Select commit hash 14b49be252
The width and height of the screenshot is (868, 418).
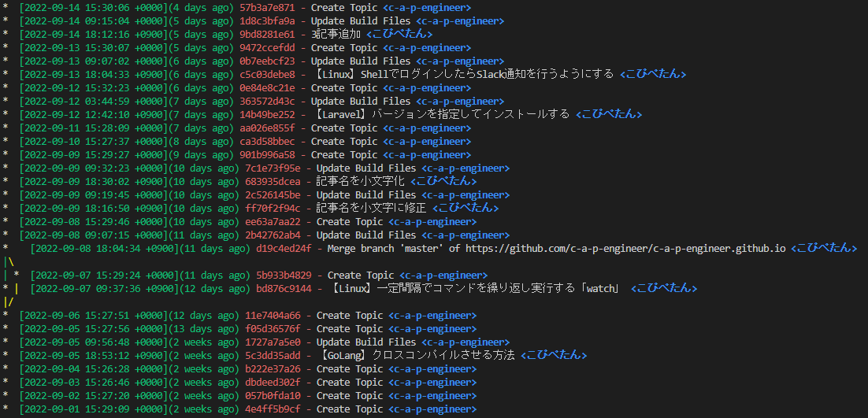coord(267,114)
